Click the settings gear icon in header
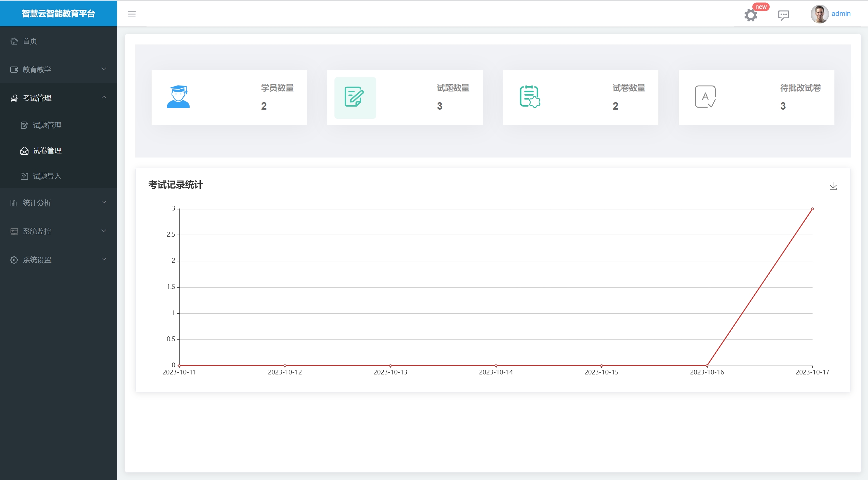Image resolution: width=868 pixels, height=480 pixels. point(750,15)
